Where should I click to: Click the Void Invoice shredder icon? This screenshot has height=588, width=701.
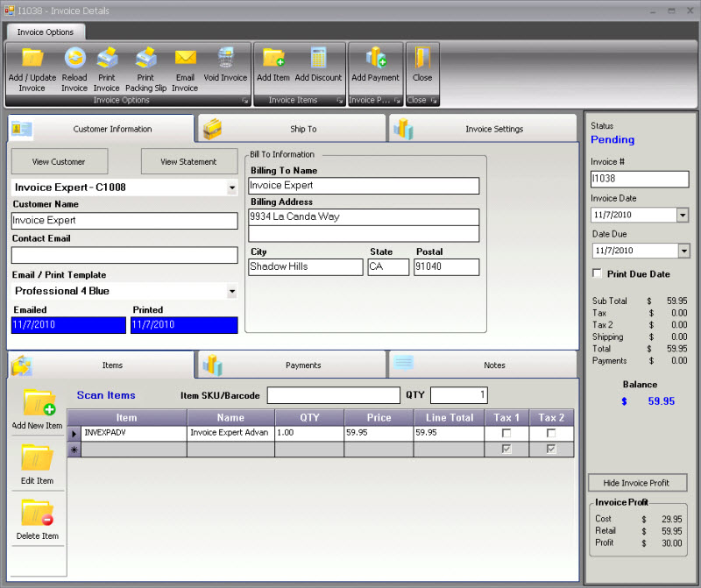[226, 58]
